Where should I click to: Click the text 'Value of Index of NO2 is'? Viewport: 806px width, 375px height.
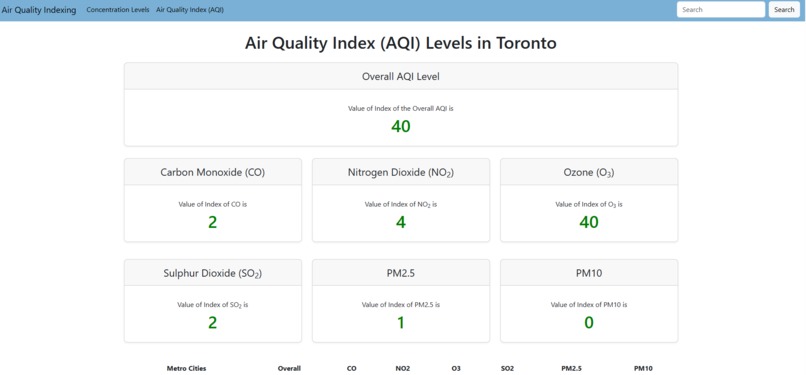click(x=401, y=204)
